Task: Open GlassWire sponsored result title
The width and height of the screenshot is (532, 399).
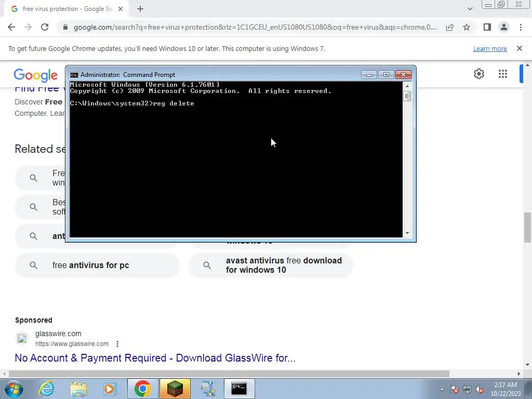Action: point(155,358)
